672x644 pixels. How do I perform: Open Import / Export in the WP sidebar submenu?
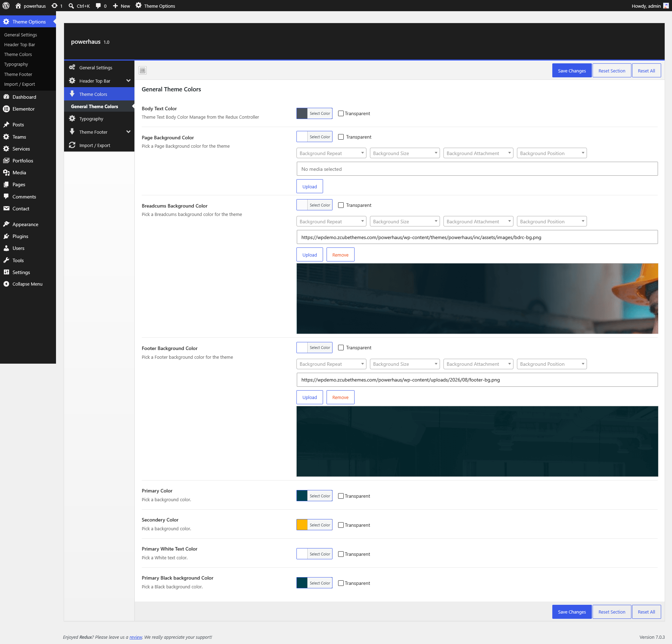pos(20,84)
